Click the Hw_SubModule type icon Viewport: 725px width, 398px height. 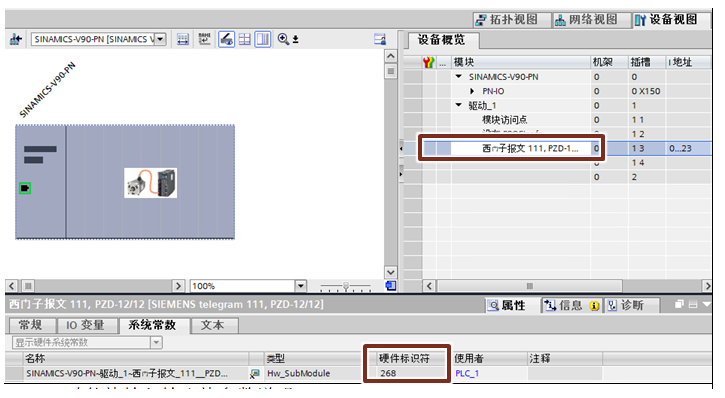pos(254,373)
